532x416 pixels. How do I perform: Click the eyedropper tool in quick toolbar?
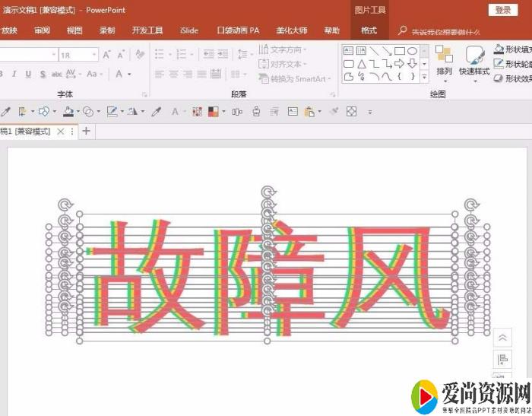[x=157, y=111]
